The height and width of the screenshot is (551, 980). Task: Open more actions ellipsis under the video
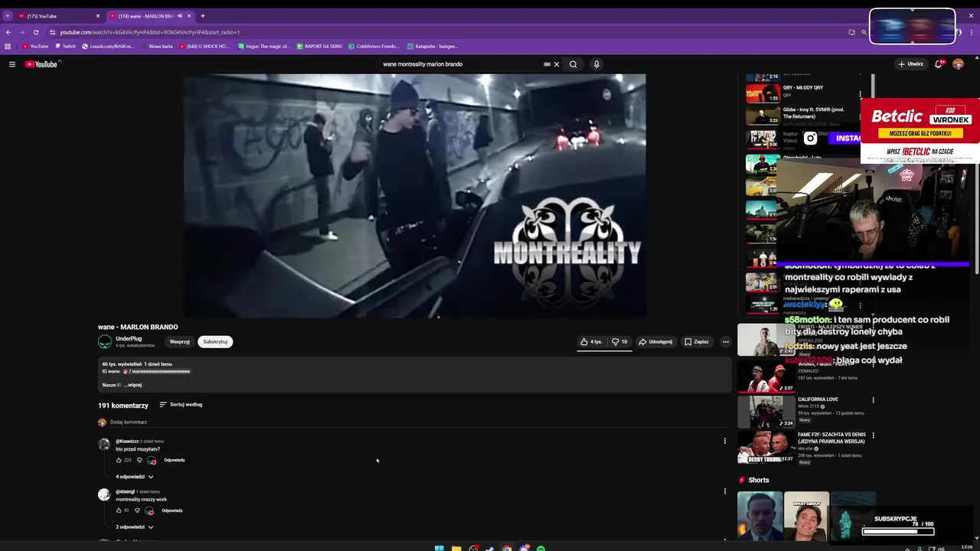(726, 342)
